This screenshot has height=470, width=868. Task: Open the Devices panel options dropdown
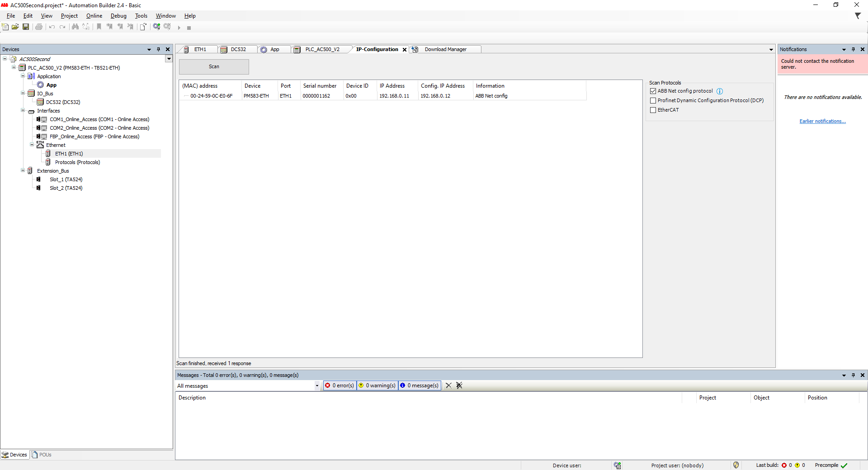[149, 49]
